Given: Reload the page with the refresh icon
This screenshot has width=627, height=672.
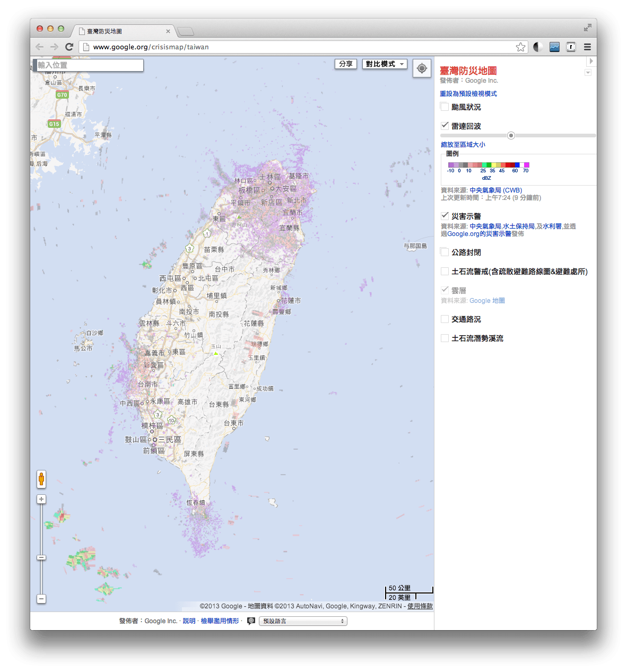Looking at the screenshot, I should click(x=69, y=46).
